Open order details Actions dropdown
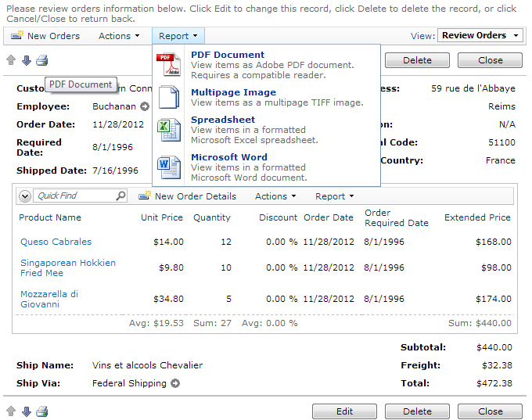This screenshot has width=532, height=420. coord(275,196)
